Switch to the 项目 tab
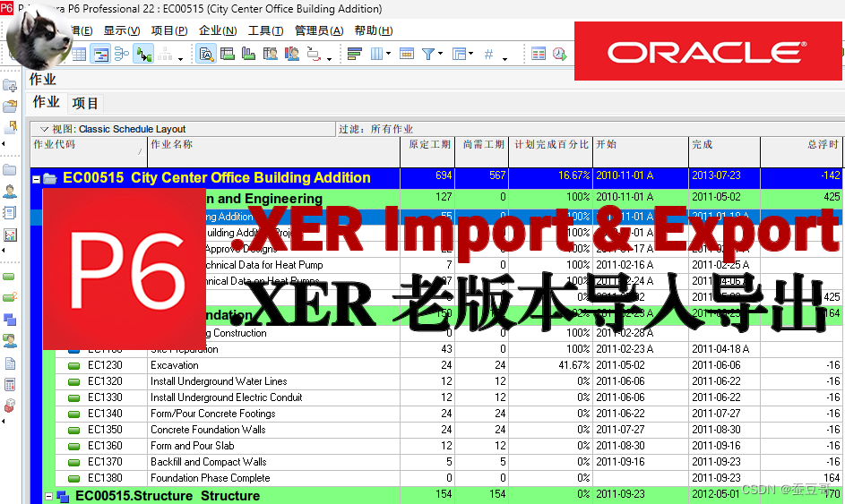 (85, 103)
